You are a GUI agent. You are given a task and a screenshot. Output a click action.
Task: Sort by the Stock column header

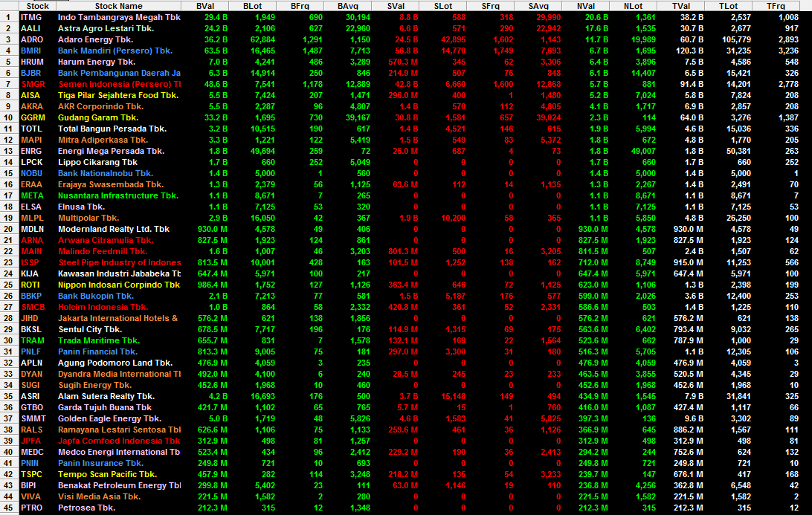37,6
